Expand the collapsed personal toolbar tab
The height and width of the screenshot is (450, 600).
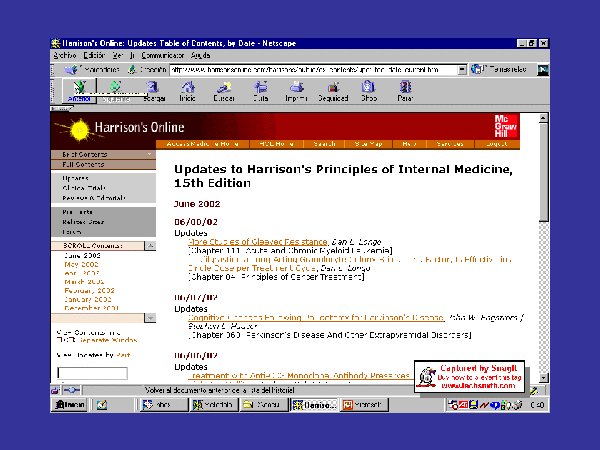pos(60,109)
